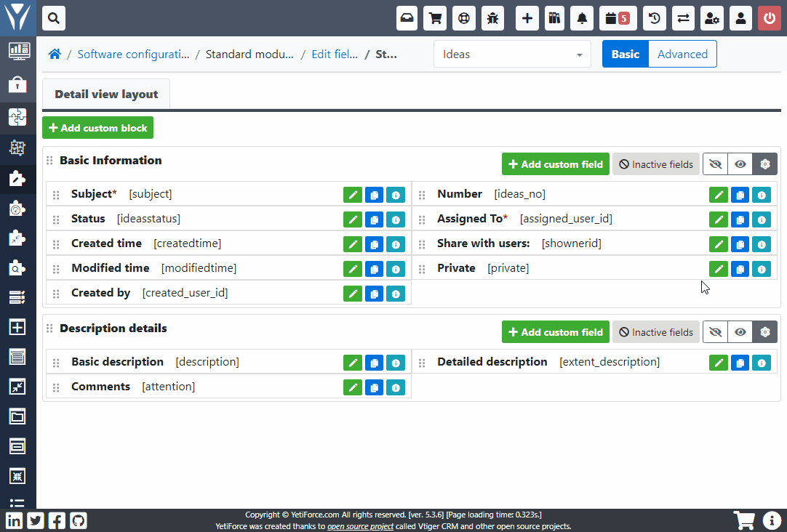
Task: Open Software configuration breadcrumb link
Action: tap(134, 55)
